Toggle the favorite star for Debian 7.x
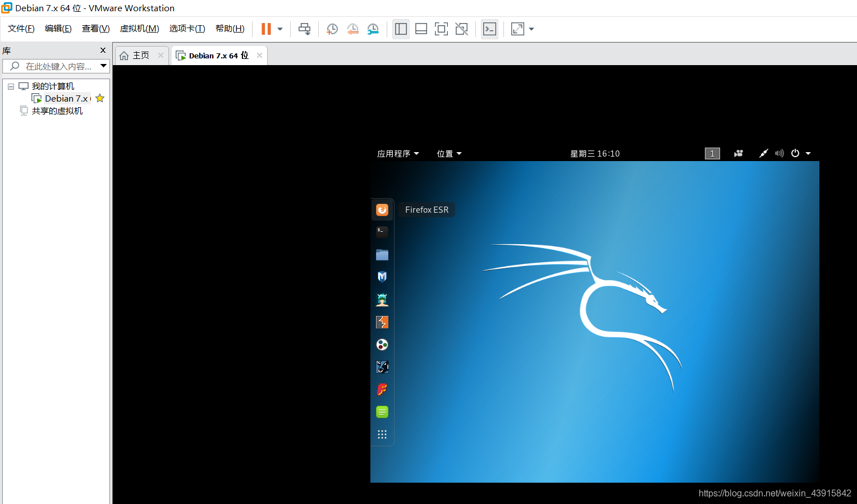 (x=100, y=98)
